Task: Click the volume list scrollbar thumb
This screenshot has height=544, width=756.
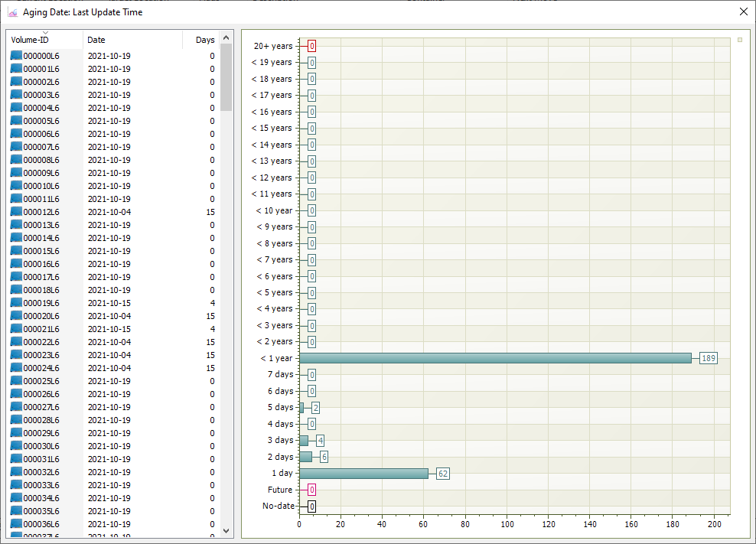Action: [226, 77]
